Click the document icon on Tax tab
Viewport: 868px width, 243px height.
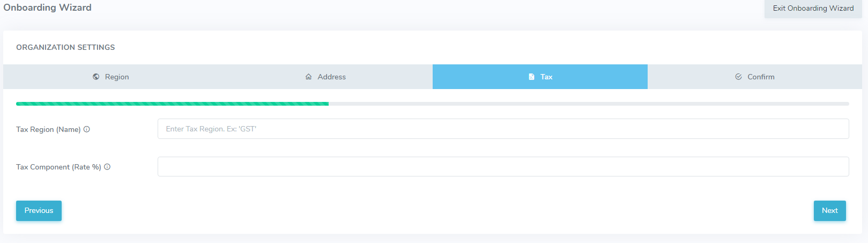[x=531, y=77]
